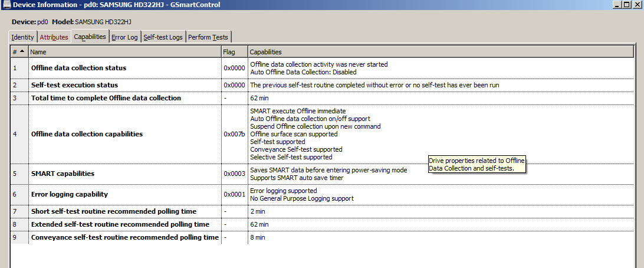Select the Offline data collection status row
This screenshot has width=644, height=268.
322,68
